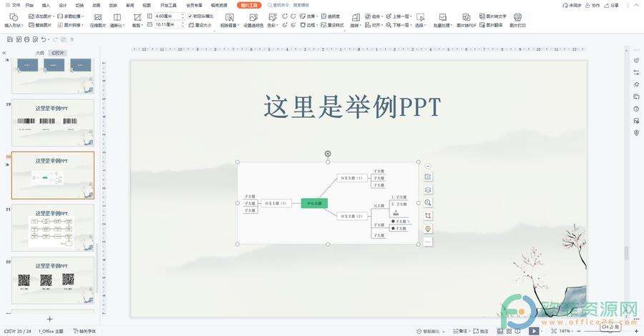
Task: Click the Picture Tools (图片工具) tab
Action: [249, 5]
